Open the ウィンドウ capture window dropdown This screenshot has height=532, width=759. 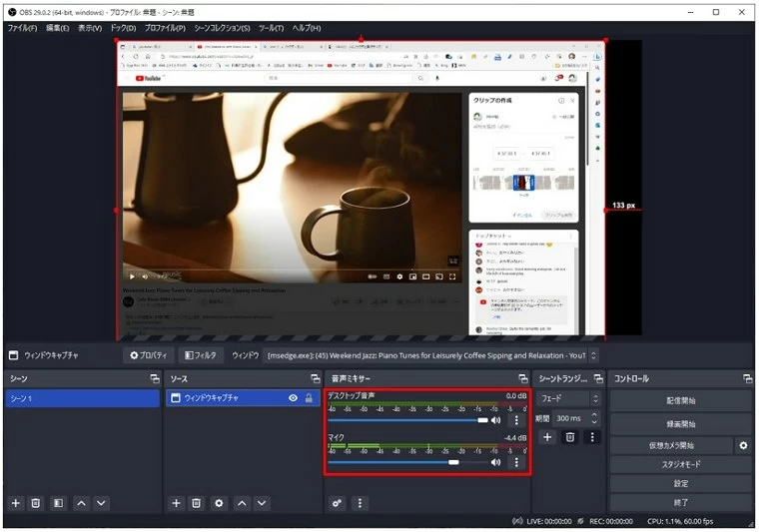coord(430,354)
